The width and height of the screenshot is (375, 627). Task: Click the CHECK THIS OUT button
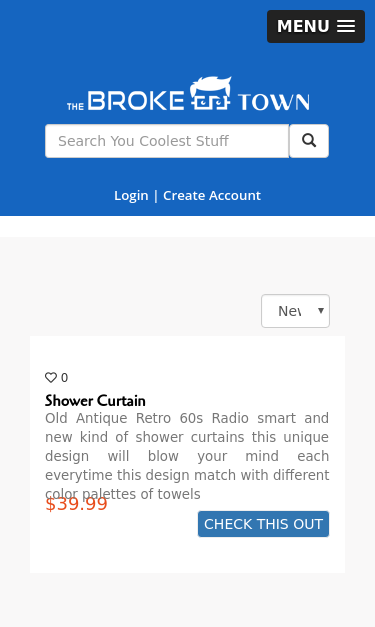pos(263,524)
